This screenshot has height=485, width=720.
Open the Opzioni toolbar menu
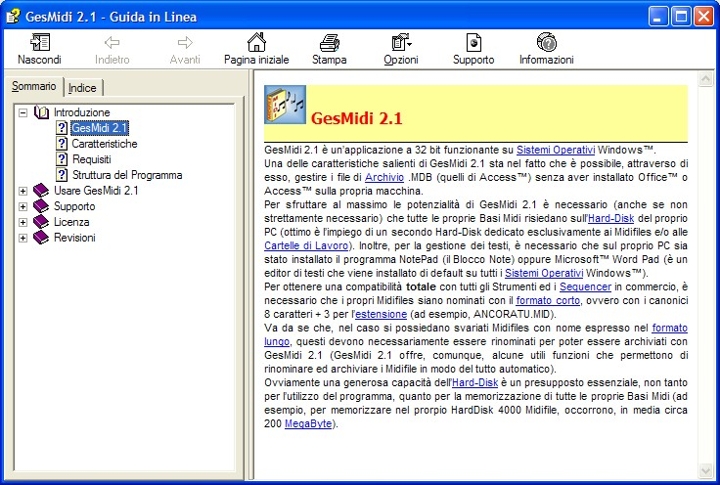401,42
